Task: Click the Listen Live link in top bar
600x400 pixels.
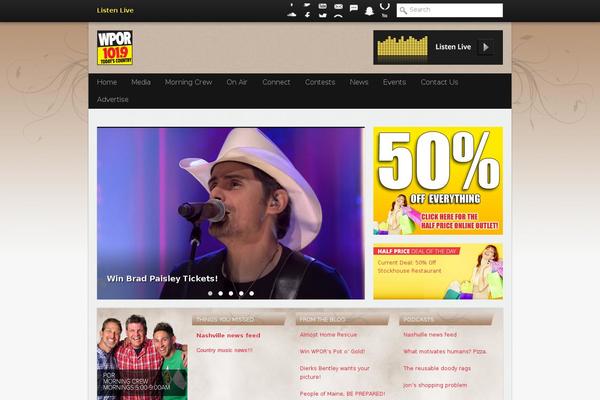Action: point(115,10)
